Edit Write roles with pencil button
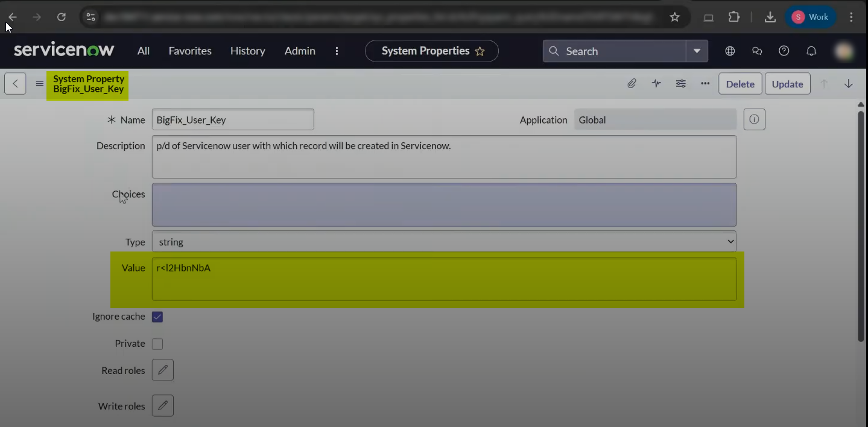868x427 pixels. [x=163, y=405]
